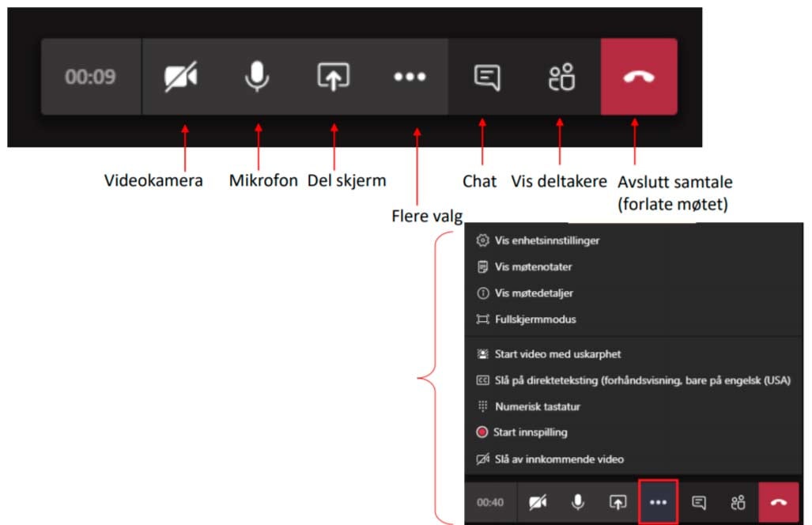Enter Fullskjermmodus from the menu
812x525 pixels.
(x=535, y=320)
